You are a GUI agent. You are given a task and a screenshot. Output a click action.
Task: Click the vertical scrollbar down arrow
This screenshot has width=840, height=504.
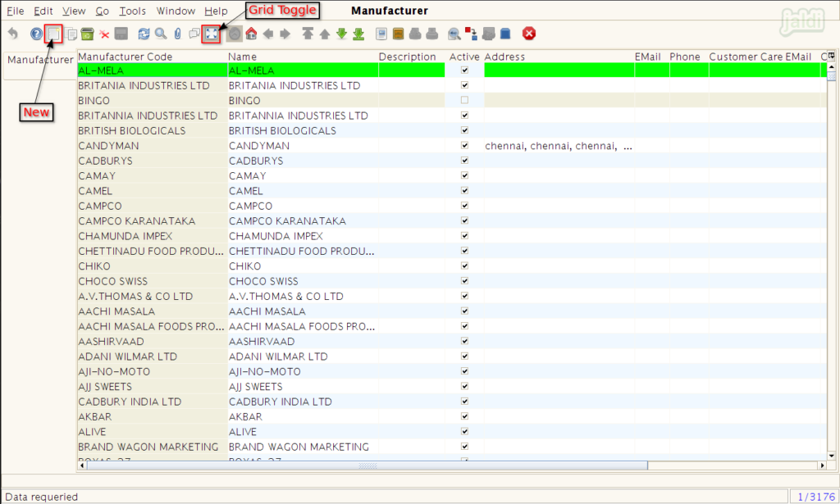pos(831,456)
